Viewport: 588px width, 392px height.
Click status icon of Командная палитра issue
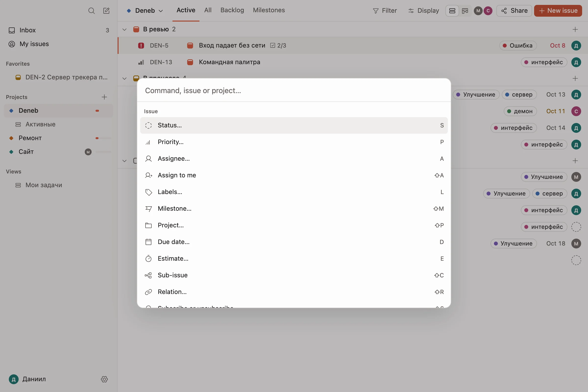click(x=190, y=62)
